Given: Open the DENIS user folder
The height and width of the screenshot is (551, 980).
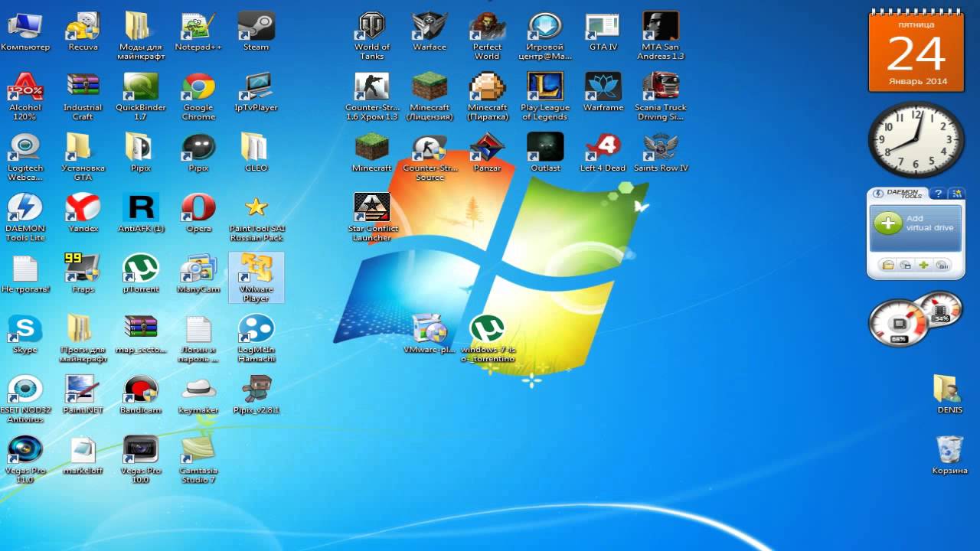Looking at the screenshot, I should pos(949,395).
